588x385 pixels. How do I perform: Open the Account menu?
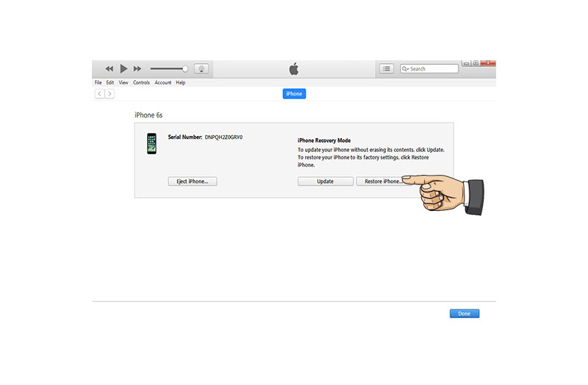[x=162, y=82]
